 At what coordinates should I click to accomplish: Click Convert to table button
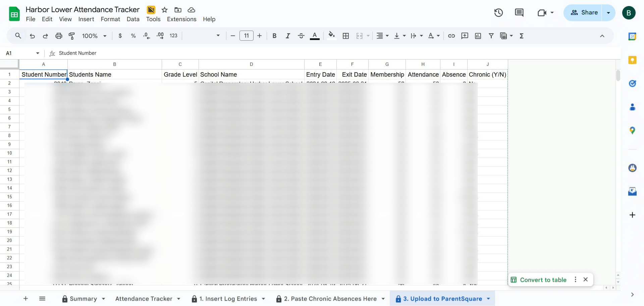tap(539, 280)
